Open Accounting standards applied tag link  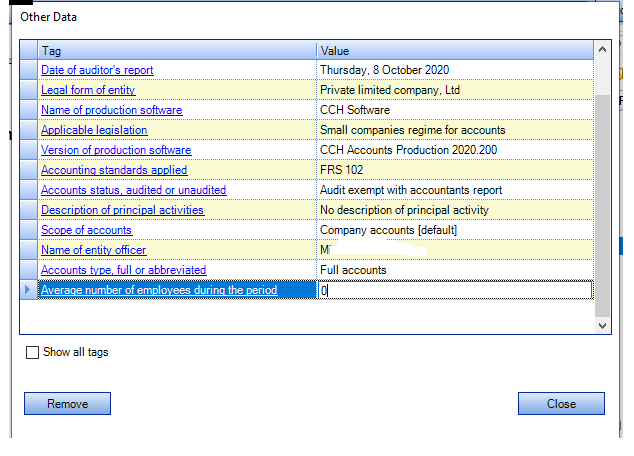tap(114, 170)
